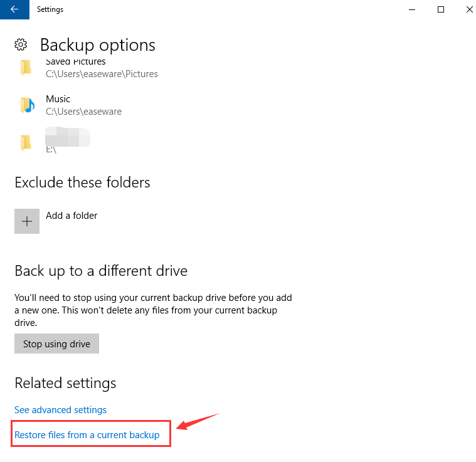Viewport: 476px width, 462px height.
Task: Close the Settings window
Action: [469, 9]
